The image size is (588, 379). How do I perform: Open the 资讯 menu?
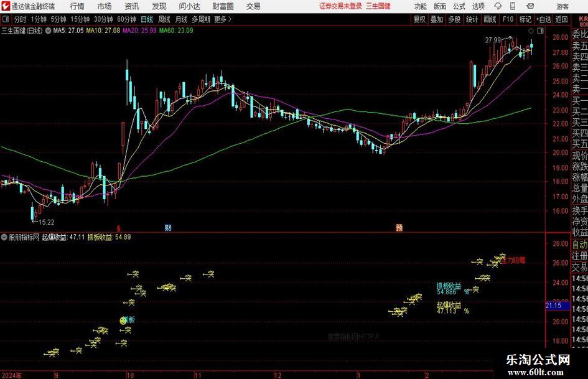point(132,6)
